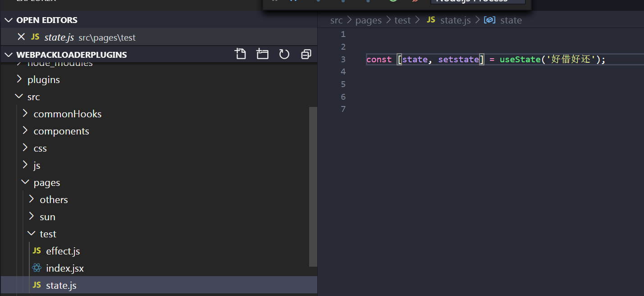The height and width of the screenshot is (296, 644).
Task: Open the pages breadcrumb segment
Action: [x=368, y=20]
